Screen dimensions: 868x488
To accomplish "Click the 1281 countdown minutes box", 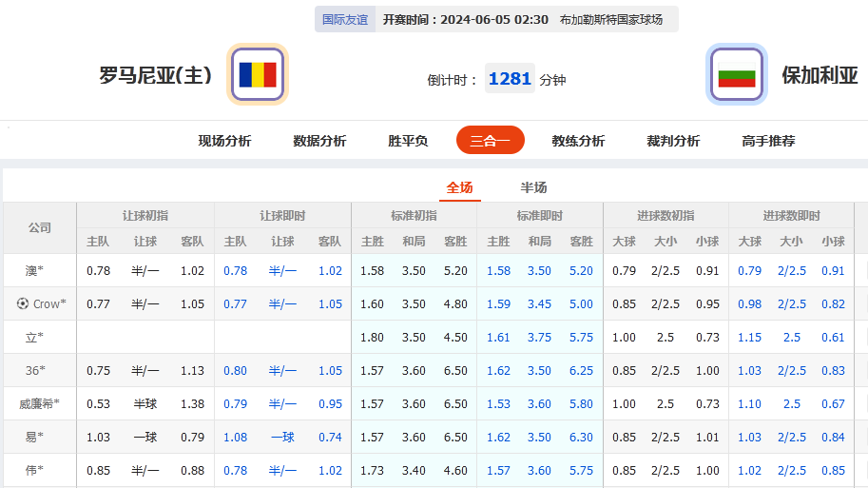I will [x=510, y=79].
